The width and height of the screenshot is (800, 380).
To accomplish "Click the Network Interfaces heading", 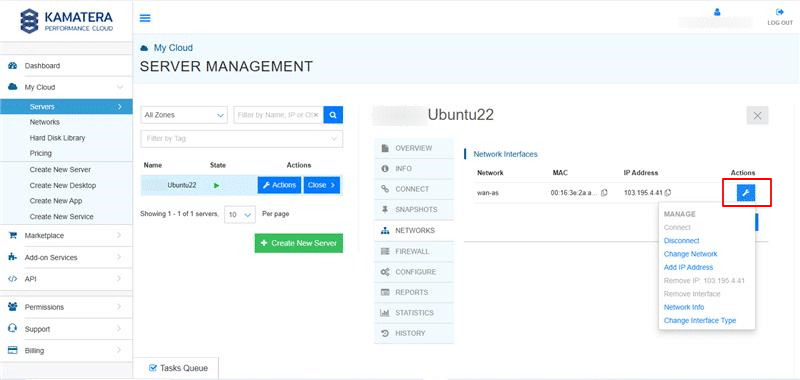I will click(x=505, y=154).
